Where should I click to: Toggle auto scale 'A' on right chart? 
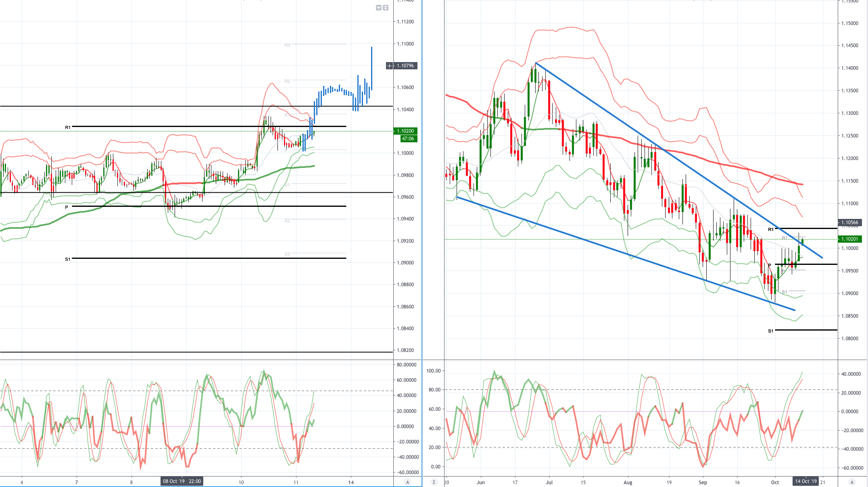point(852,482)
